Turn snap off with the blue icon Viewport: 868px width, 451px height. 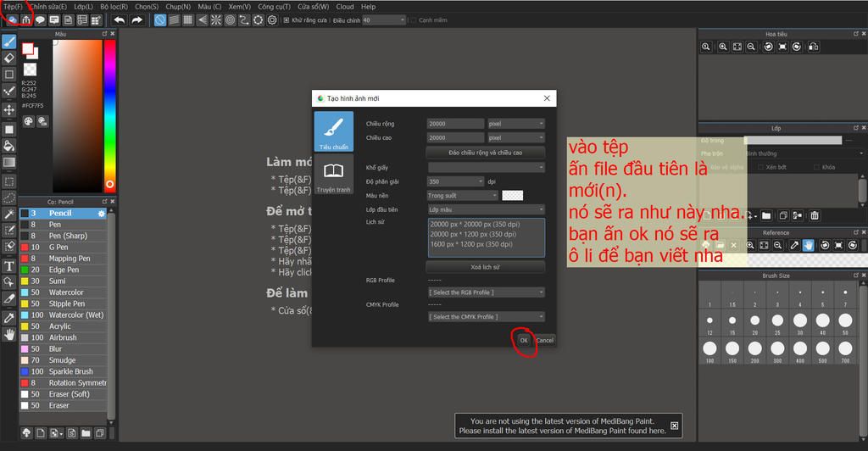click(160, 19)
